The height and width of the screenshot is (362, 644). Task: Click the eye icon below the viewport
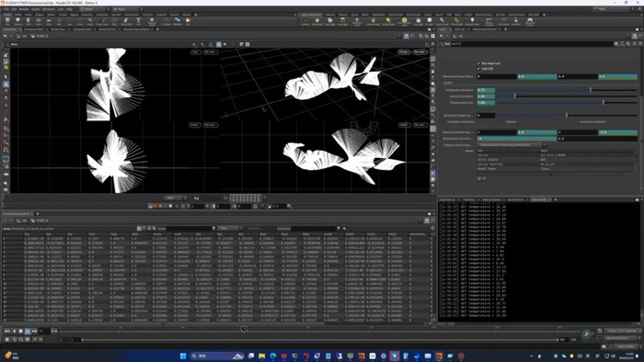[x=196, y=198]
